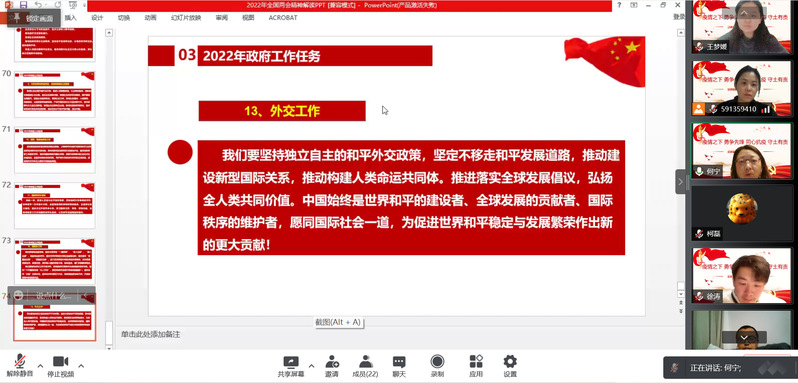The image size is (798, 383).
Task: Click the slide panel vertical scrollbar
Action: pyautogui.click(x=109, y=188)
